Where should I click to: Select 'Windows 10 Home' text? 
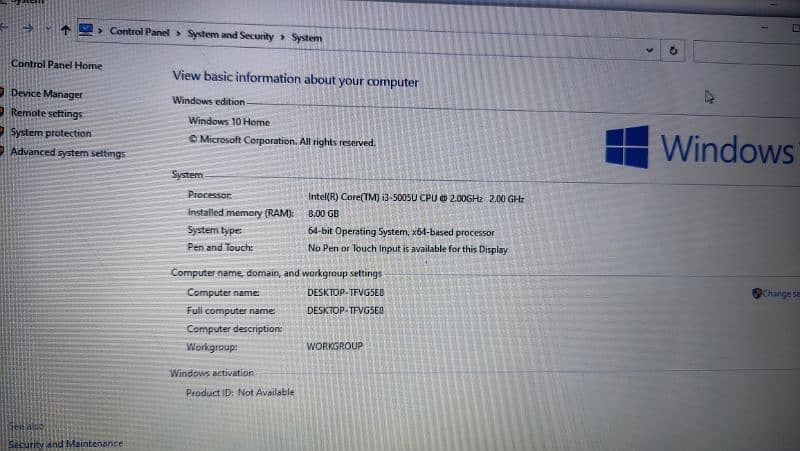pos(229,121)
